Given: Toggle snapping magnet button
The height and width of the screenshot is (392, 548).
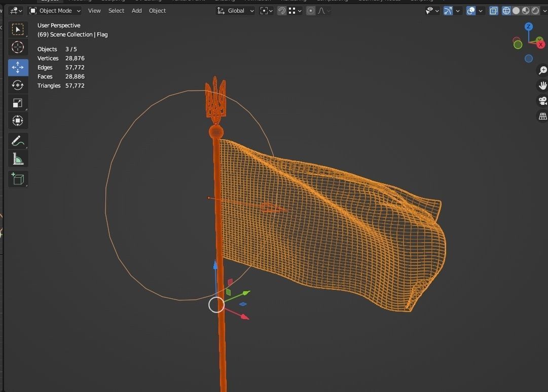Looking at the screenshot, I should pyautogui.click(x=282, y=11).
